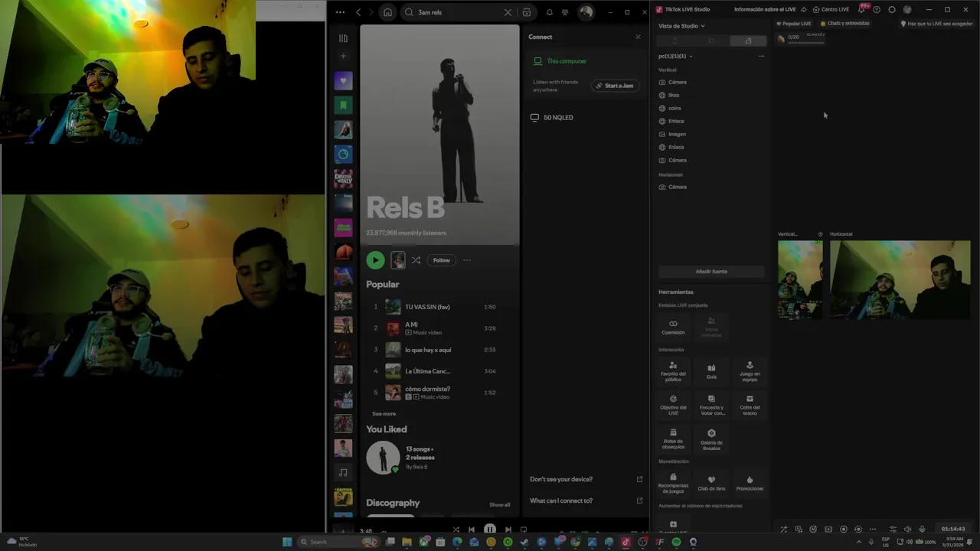Open the 'What can I connect to?' link
Viewport: 980px width, 551px height.
point(586,500)
